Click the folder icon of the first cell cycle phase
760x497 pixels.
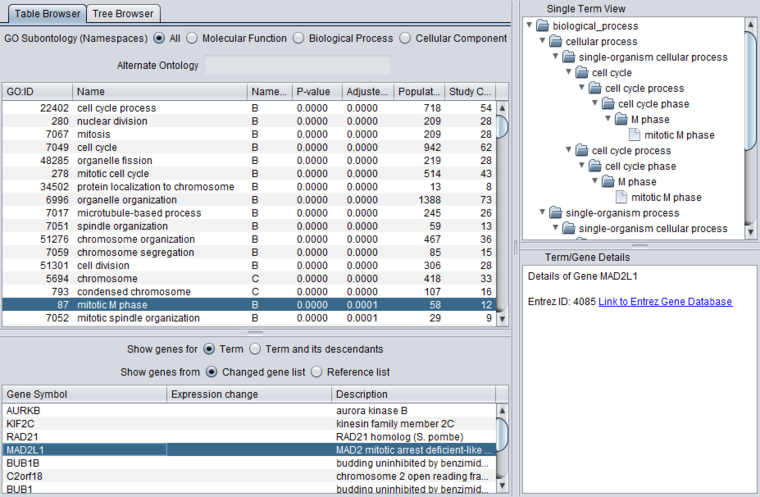(608, 104)
